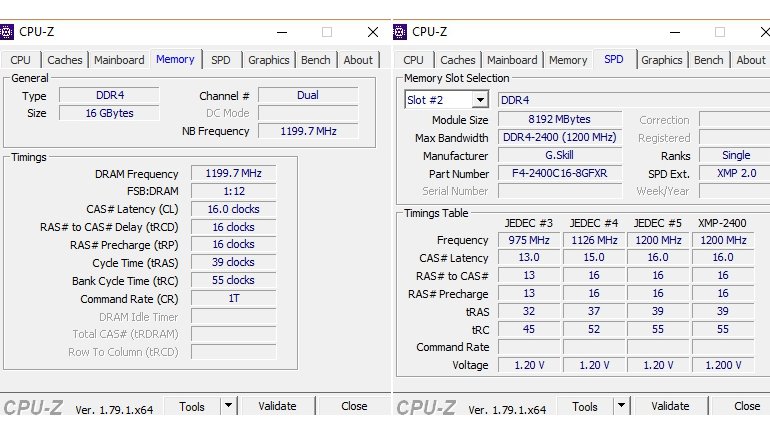770x434 pixels.
Task: Open the Slot #2 memory slot dropdown
Action: (x=479, y=100)
